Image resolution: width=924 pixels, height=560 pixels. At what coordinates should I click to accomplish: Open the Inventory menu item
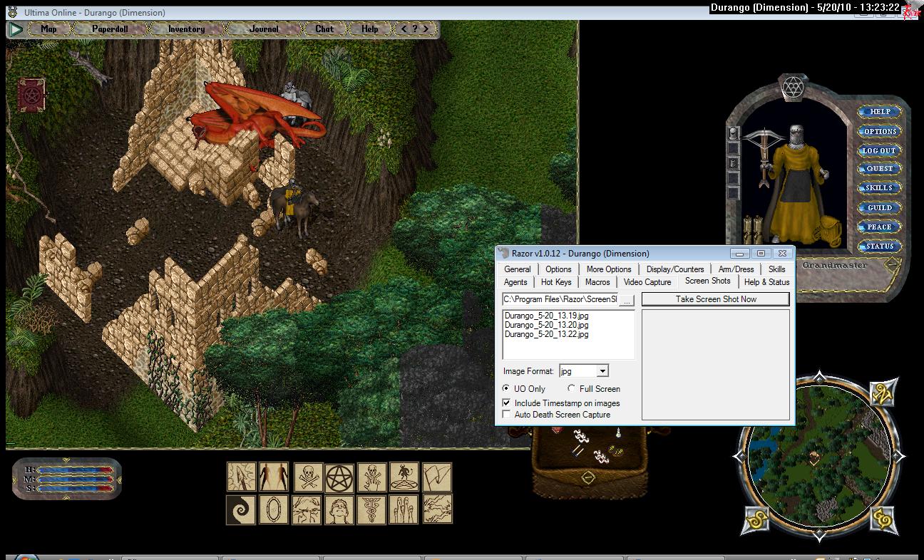pyautogui.click(x=186, y=29)
